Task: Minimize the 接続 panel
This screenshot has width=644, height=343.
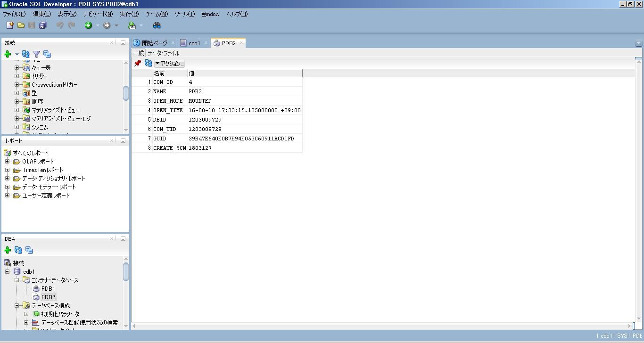Action: pos(123,42)
